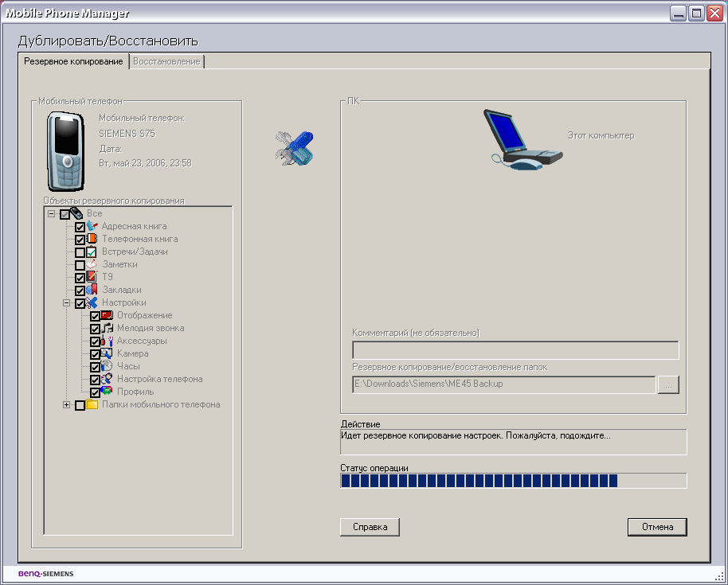728x585 pixels.
Task: Uncheck the Профиль checkbox
Action: coord(95,392)
